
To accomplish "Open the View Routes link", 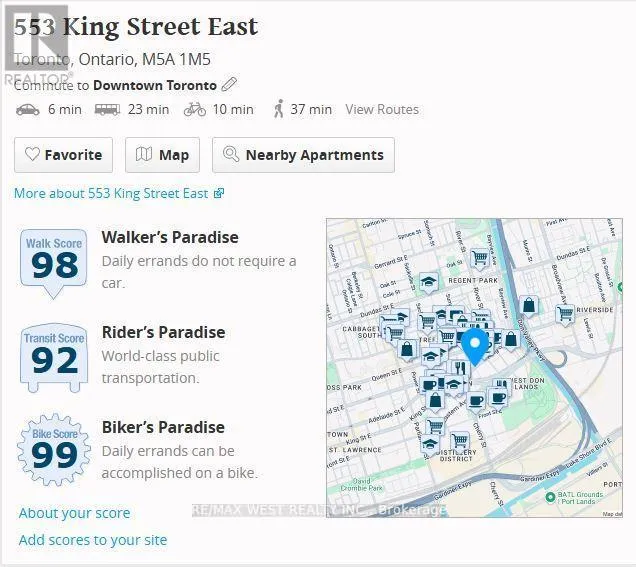I will click(382, 109).
